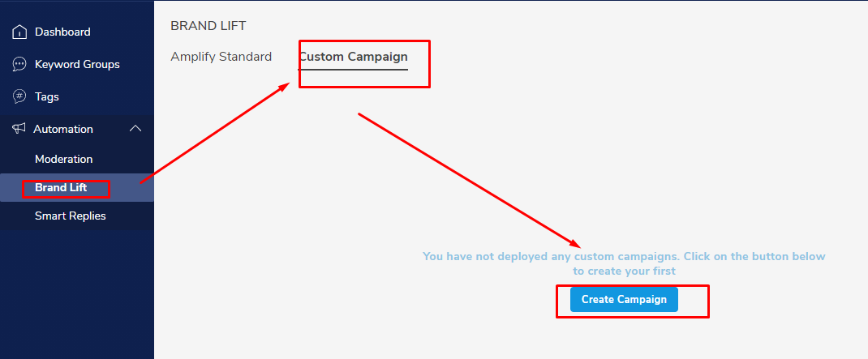Click the BRAND LIFT page heading

coord(208,25)
